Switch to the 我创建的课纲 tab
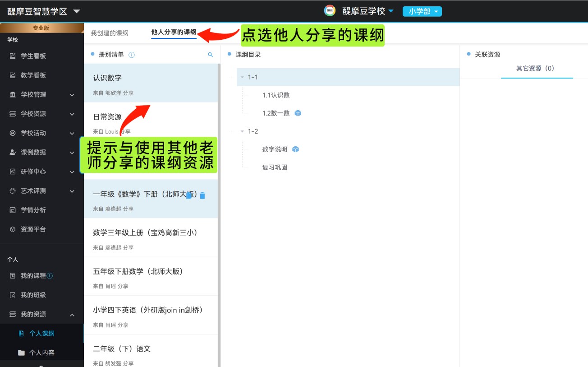The width and height of the screenshot is (588, 367). [x=110, y=33]
